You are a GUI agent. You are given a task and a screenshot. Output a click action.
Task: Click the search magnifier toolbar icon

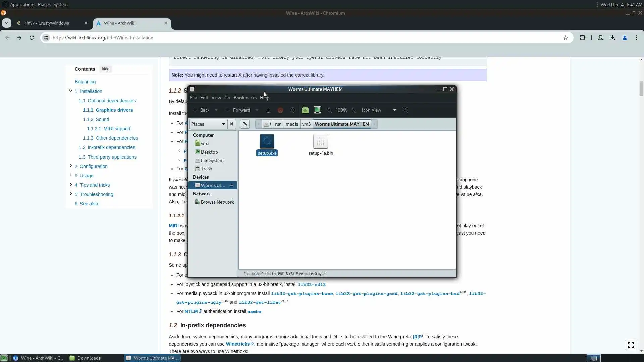tap(405, 110)
